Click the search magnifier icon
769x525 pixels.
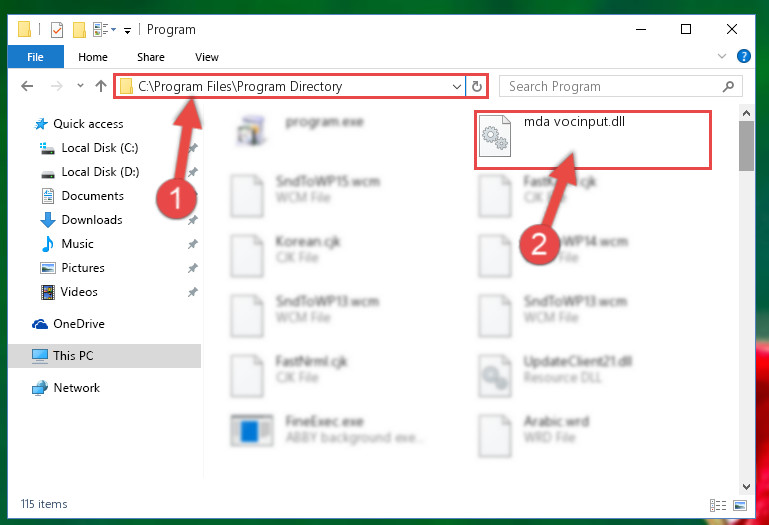728,87
